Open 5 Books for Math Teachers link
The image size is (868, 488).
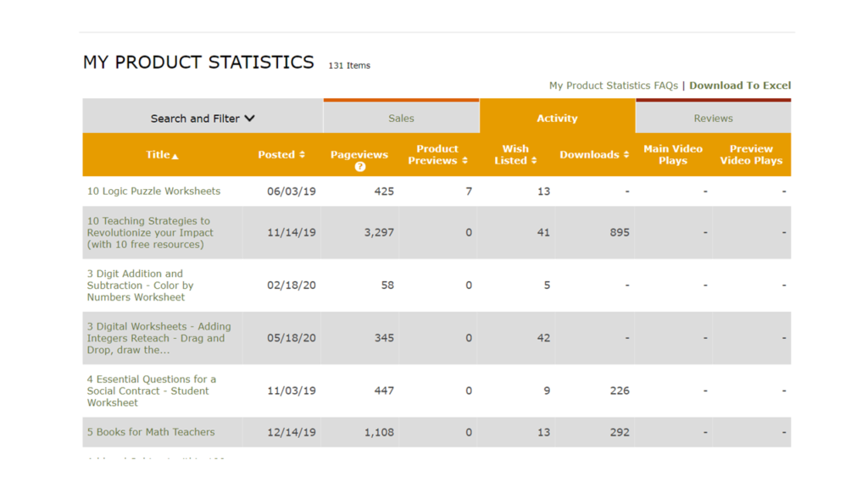pos(151,432)
